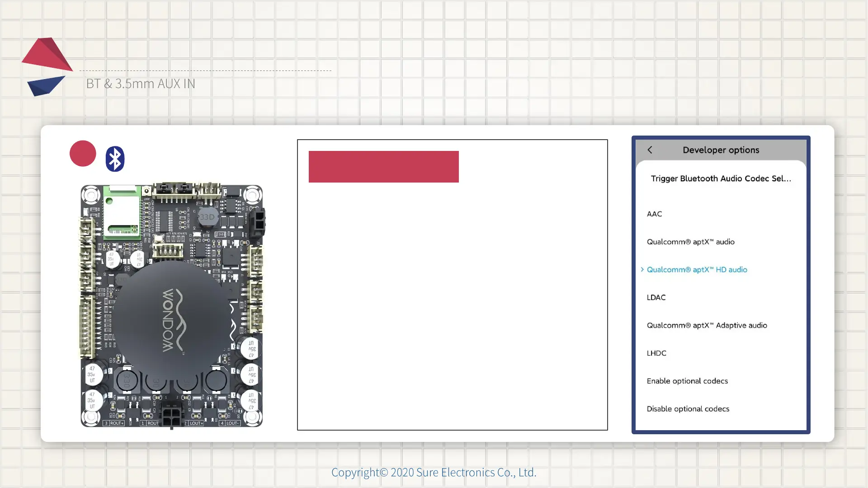Tap Disable optional codecs
This screenshot has height=488, width=868.
tap(688, 409)
